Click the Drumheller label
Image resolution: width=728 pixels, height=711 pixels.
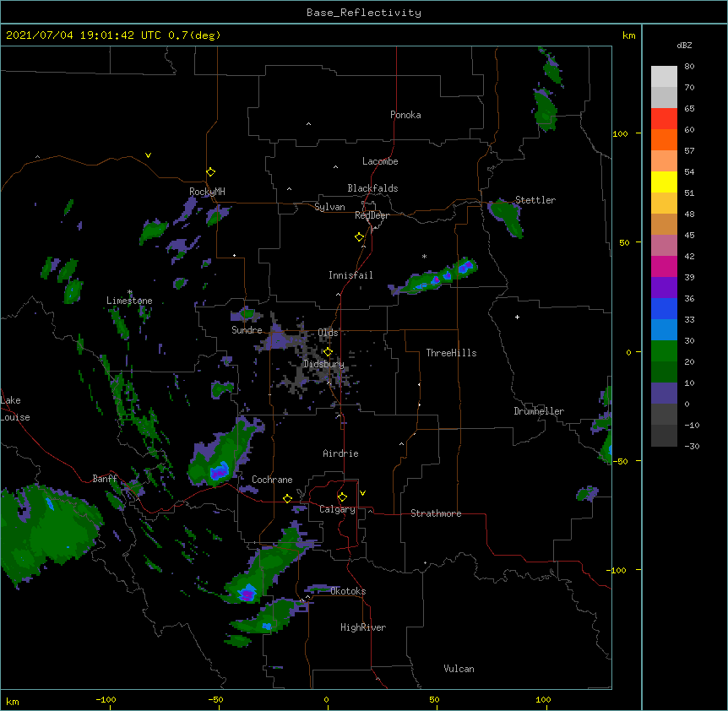pyautogui.click(x=539, y=411)
